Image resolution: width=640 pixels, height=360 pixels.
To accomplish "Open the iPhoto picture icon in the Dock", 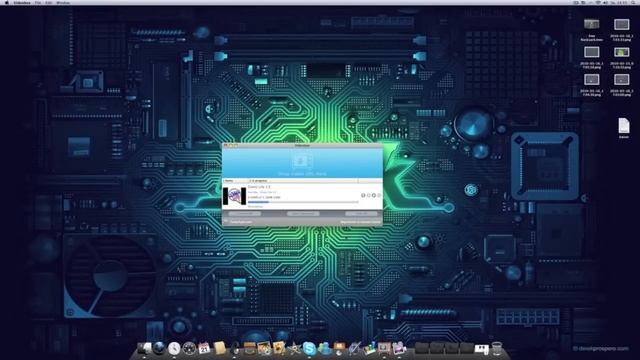I will (x=264, y=348).
